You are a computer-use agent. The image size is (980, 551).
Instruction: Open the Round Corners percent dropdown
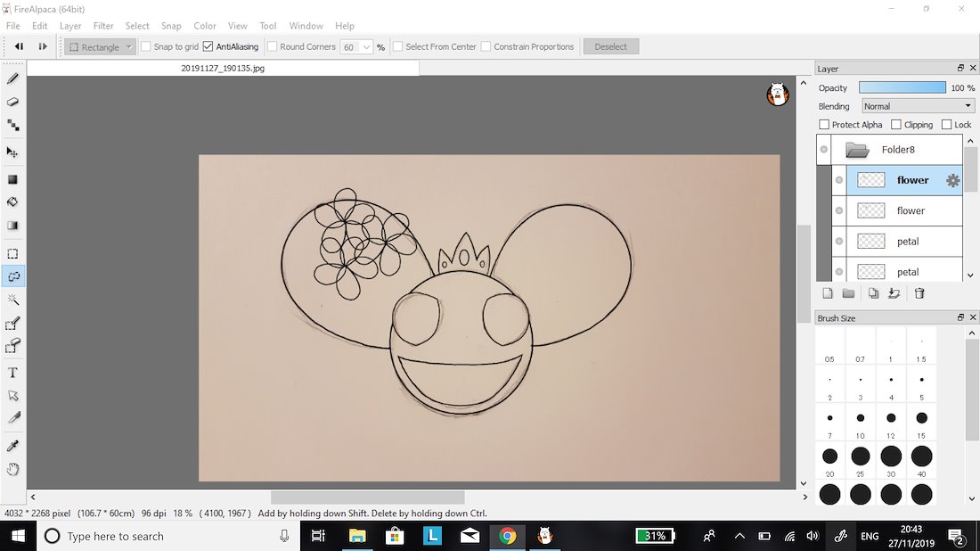click(366, 47)
